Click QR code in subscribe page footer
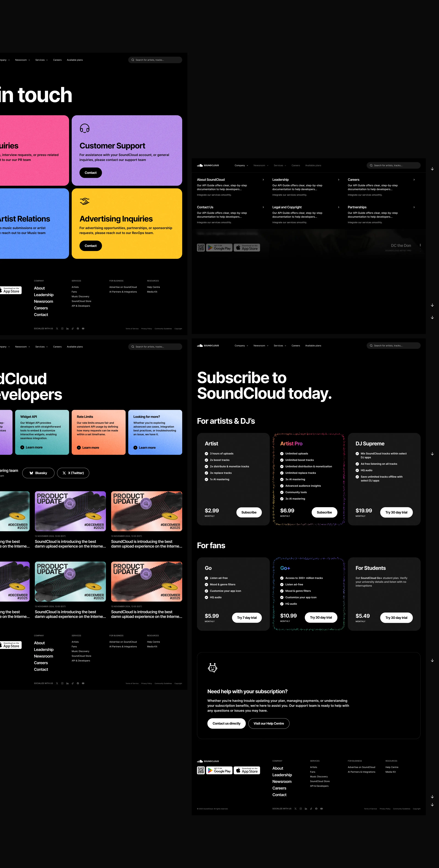The height and width of the screenshot is (868, 439). click(x=201, y=770)
